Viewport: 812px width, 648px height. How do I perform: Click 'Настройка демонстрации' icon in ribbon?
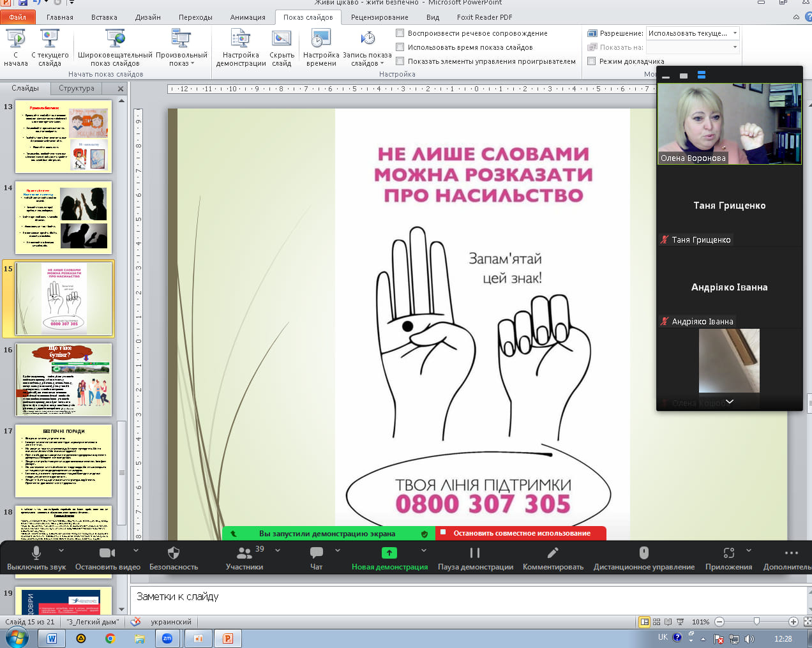[x=241, y=40]
